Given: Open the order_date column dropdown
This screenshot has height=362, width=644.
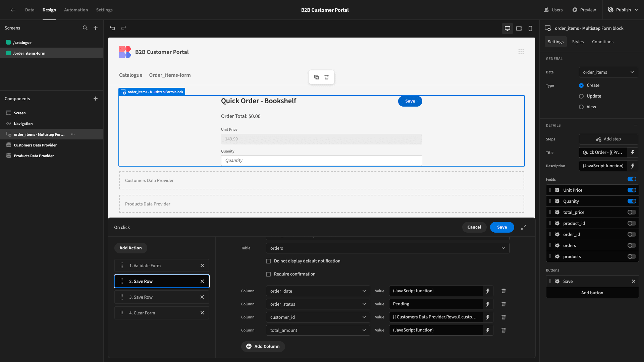Looking at the screenshot, I should (318, 291).
